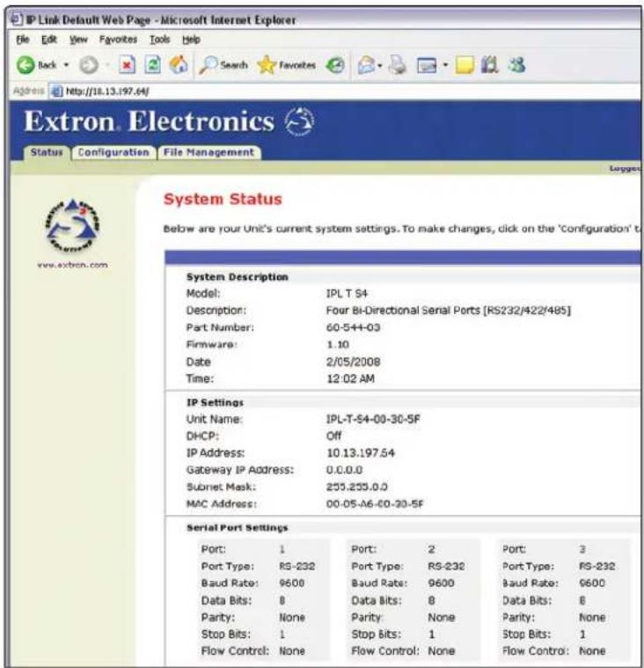Click the System Status heading
Image resolution: width=644 pixels, height=668 pixels.
[x=223, y=199]
